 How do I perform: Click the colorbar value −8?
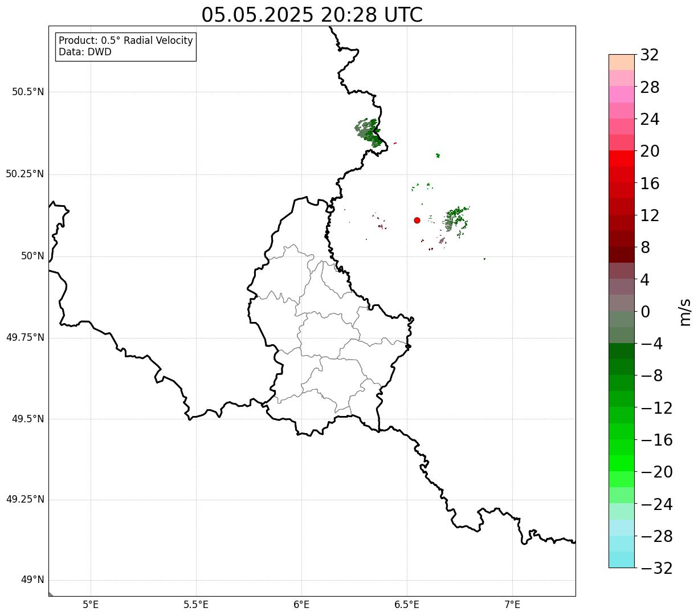coord(651,376)
